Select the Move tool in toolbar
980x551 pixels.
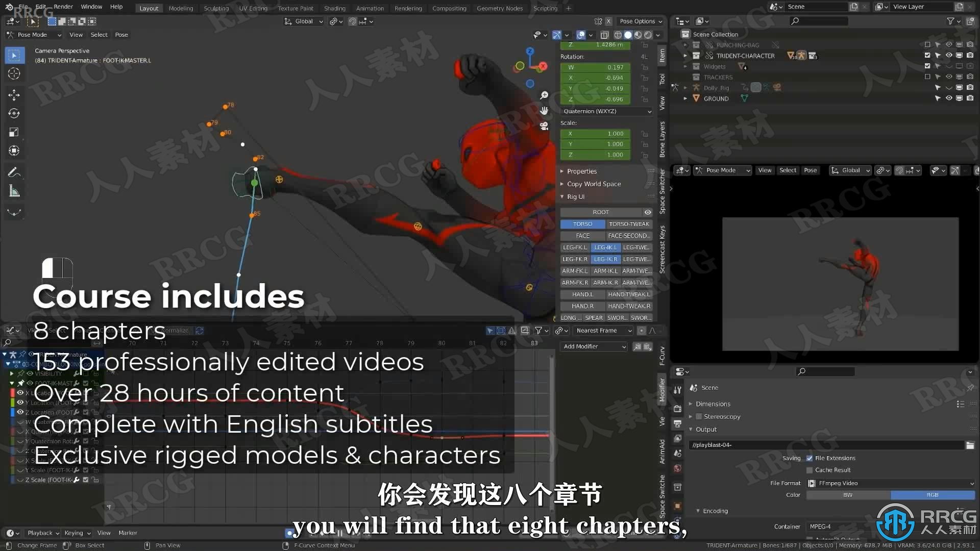click(x=14, y=93)
